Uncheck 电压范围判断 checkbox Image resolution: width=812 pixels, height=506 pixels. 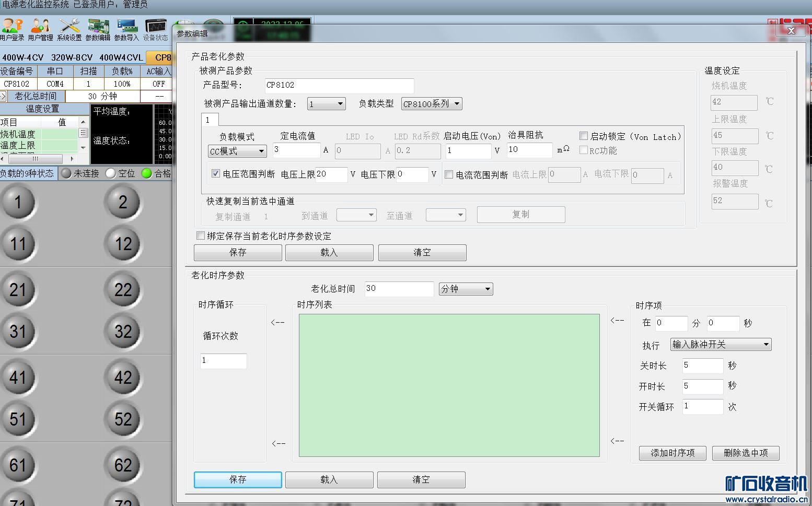216,173
